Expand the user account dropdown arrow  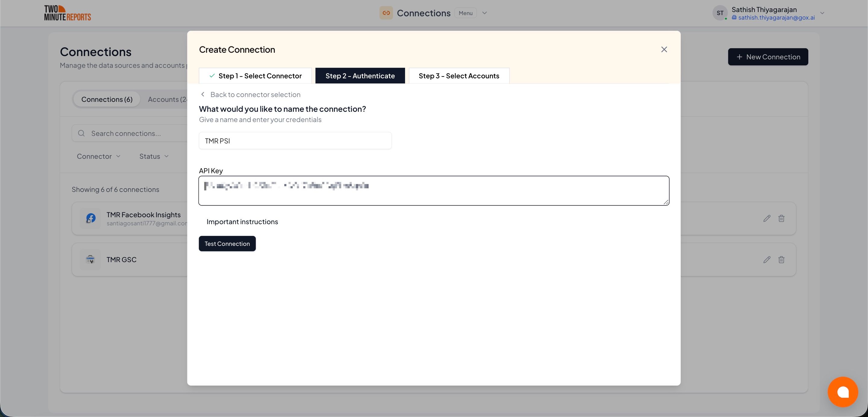tap(822, 13)
